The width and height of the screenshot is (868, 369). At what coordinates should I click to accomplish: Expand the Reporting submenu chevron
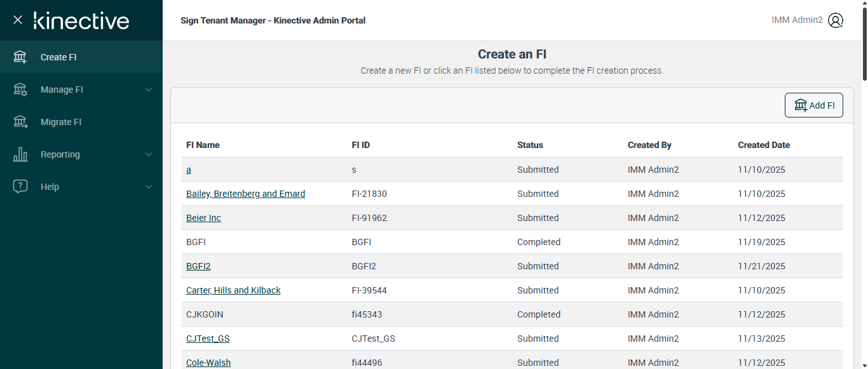click(149, 154)
